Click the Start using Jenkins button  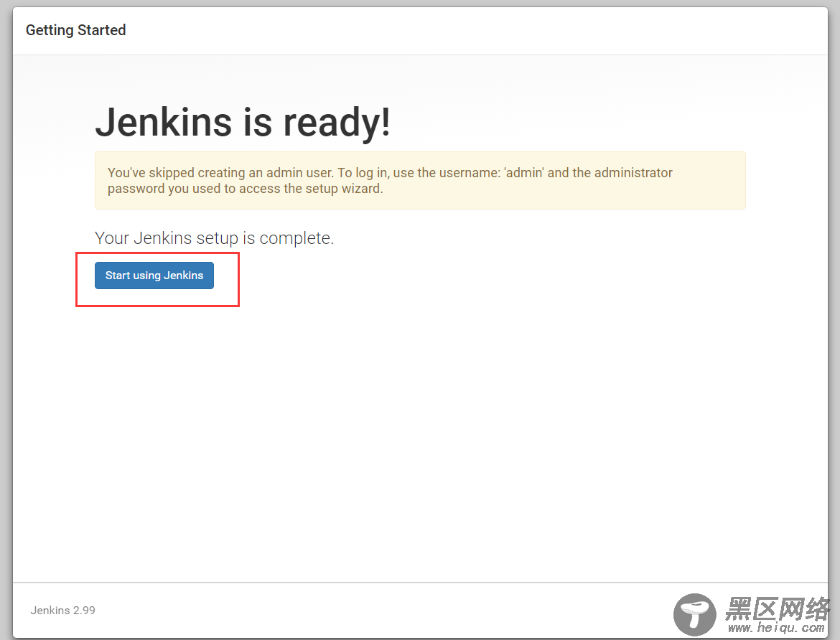click(154, 276)
